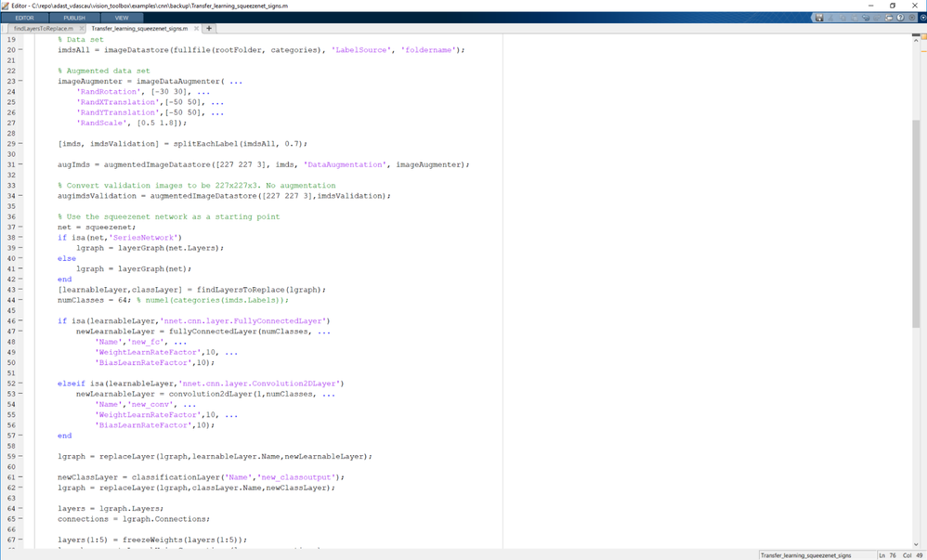Click the 'new_fc' string on line 48
The height and width of the screenshot is (560, 927).
[146, 342]
